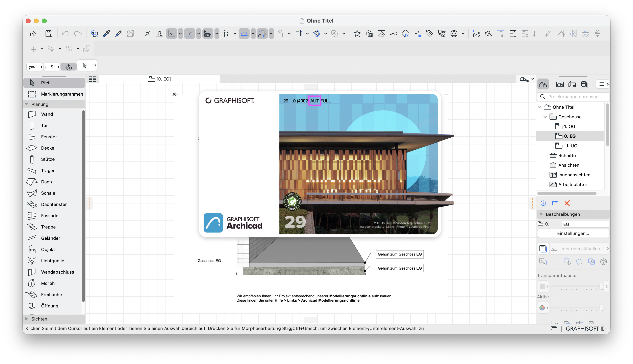Click the Redo arrow
Screen dimensions: 633x364
click(x=78, y=33)
